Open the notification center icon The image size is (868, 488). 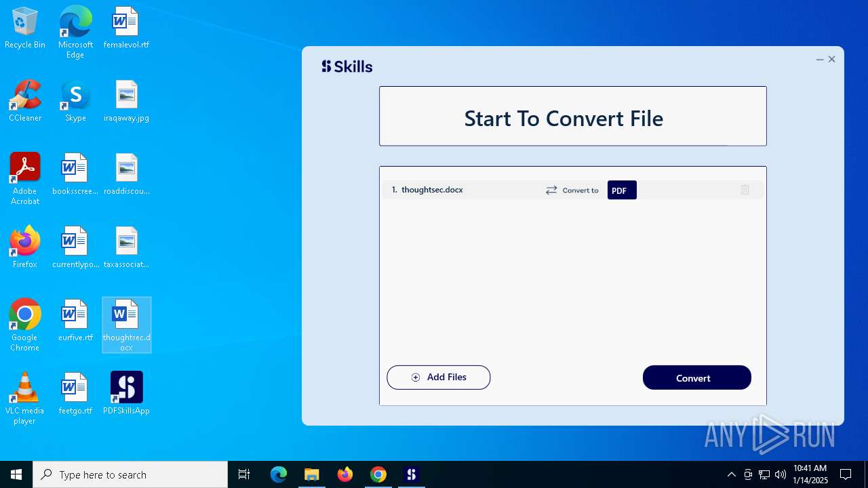(846, 474)
